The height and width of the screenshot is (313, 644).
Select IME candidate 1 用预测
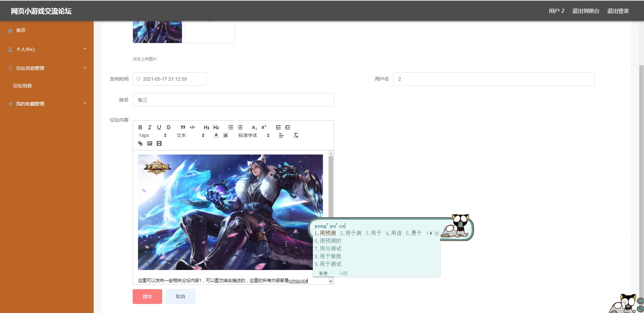click(325, 233)
